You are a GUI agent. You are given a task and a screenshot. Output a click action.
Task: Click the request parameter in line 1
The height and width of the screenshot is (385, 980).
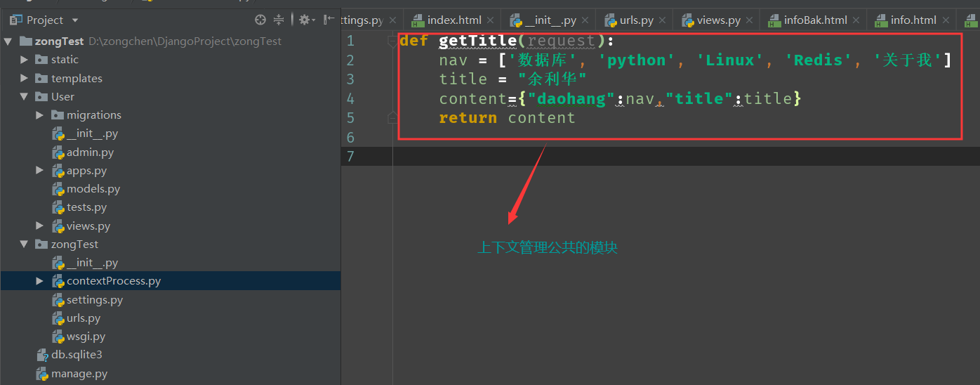(x=562, y=41)
